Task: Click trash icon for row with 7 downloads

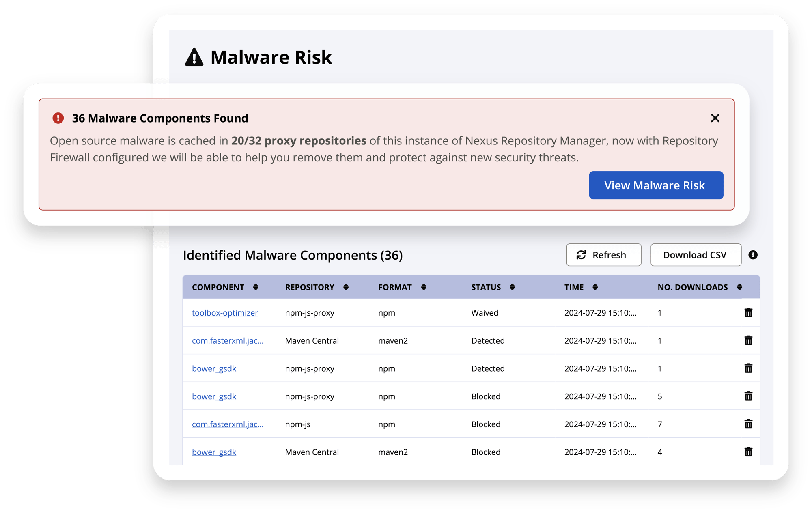Action: [x=748, y=424]
